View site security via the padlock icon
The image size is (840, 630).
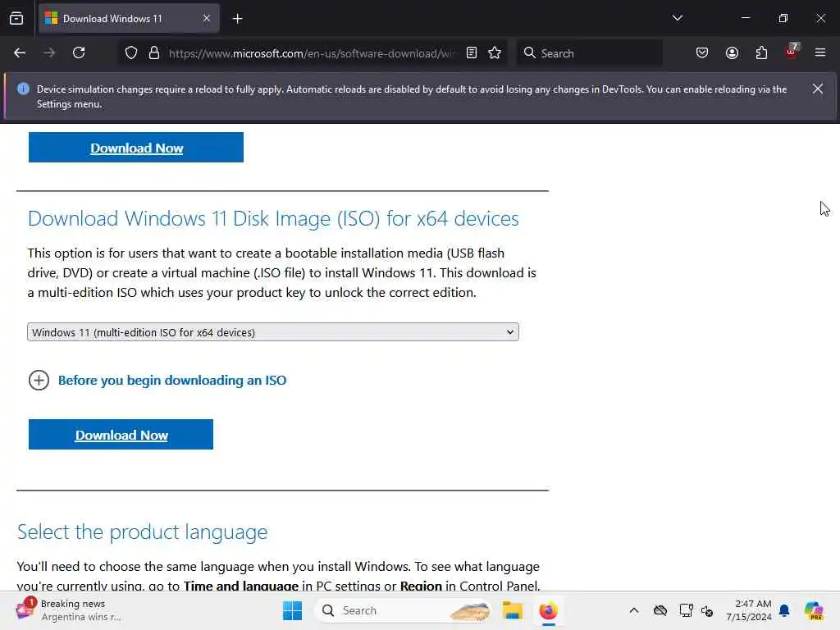coord(154,52)
